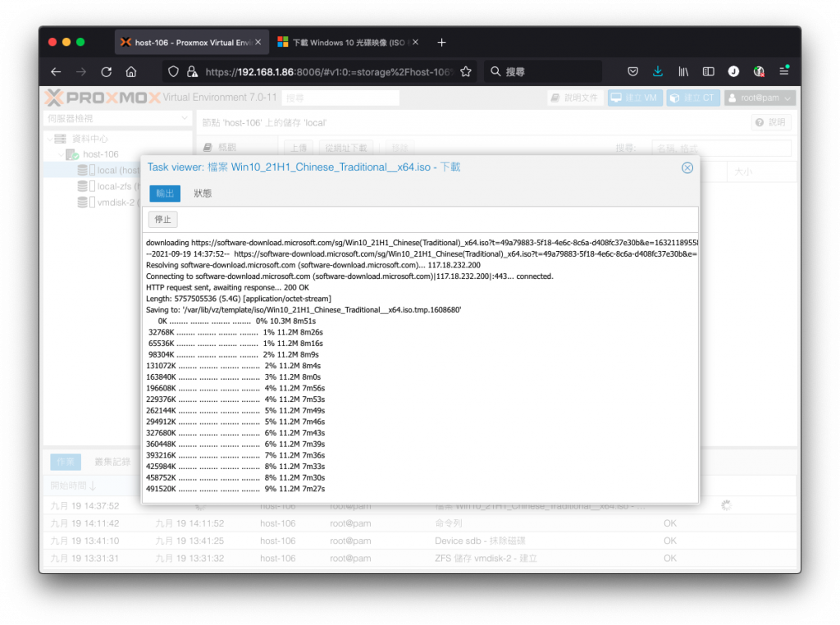Open a new browser tab
840x625 pixels.
(441, 43)
